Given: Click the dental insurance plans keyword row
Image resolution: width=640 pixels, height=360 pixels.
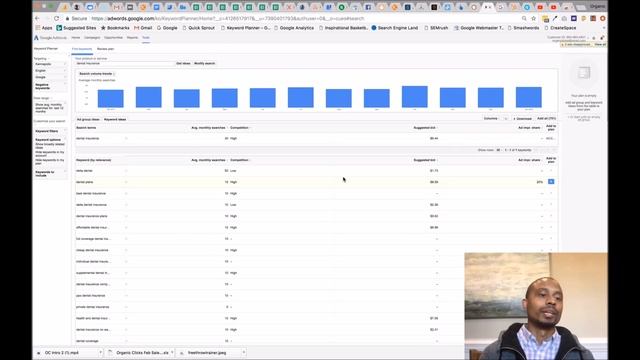Looking at the screenshot, I should 316,216.
